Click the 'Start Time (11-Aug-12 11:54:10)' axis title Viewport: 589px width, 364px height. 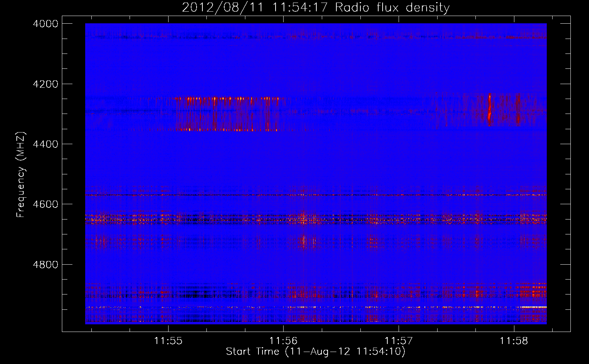(x=316, y=352)
